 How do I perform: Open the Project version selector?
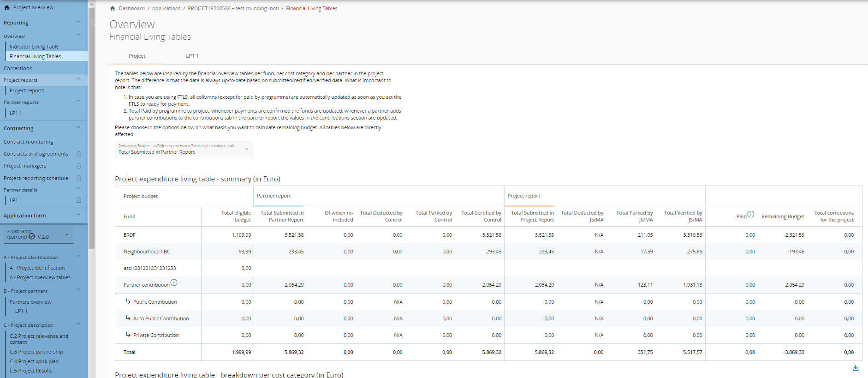pos(38,235)
